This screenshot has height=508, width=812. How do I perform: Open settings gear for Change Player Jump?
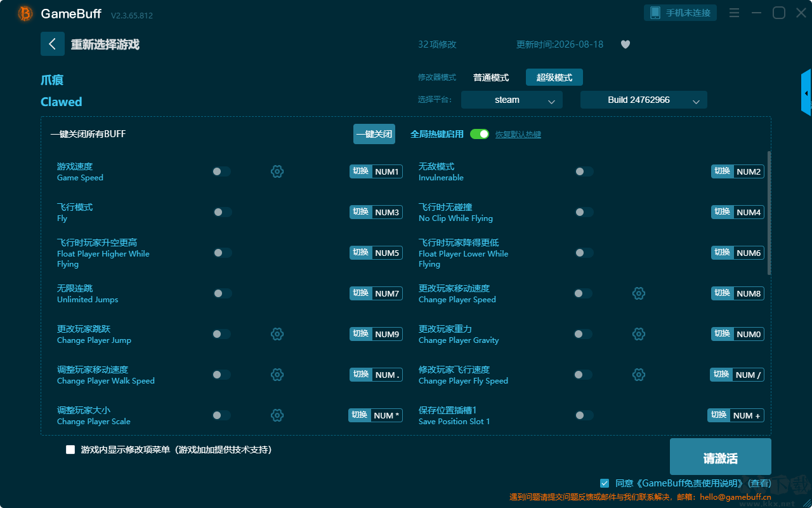(x=277, y=334)
